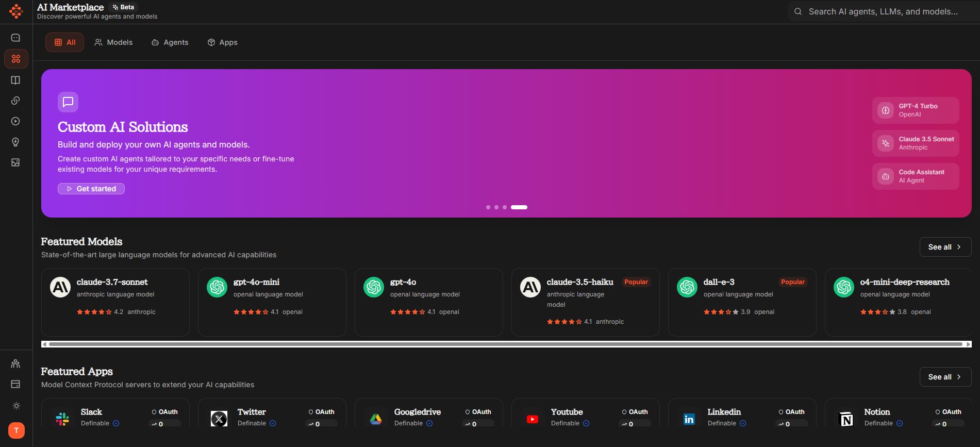Click the Code Assistant robot icon
Screen dimensions: 980x447
[x=886, y=176]
